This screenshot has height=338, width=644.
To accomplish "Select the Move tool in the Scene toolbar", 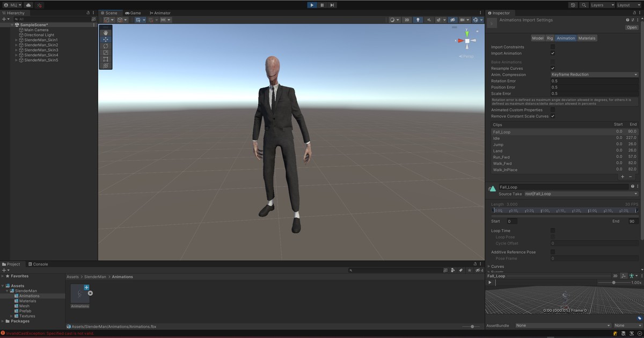I will pos(105,39).
